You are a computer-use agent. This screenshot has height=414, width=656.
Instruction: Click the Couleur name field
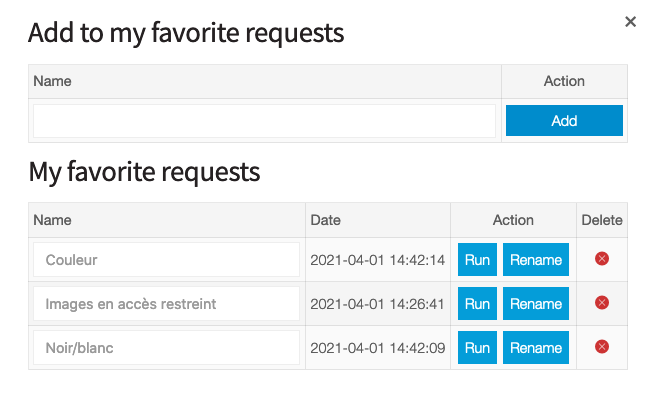tap(167, 260)
